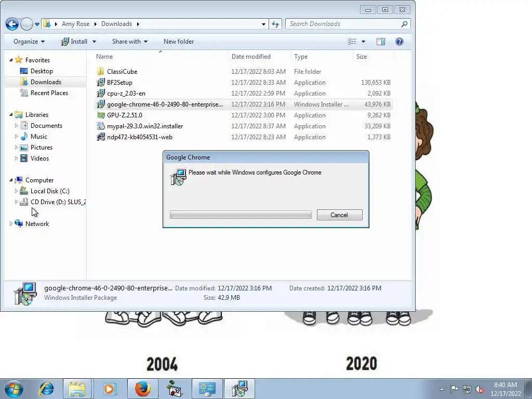Select the ClassiCube folder icon
This screenshot has width=532, height=399.
pos(100,71)
